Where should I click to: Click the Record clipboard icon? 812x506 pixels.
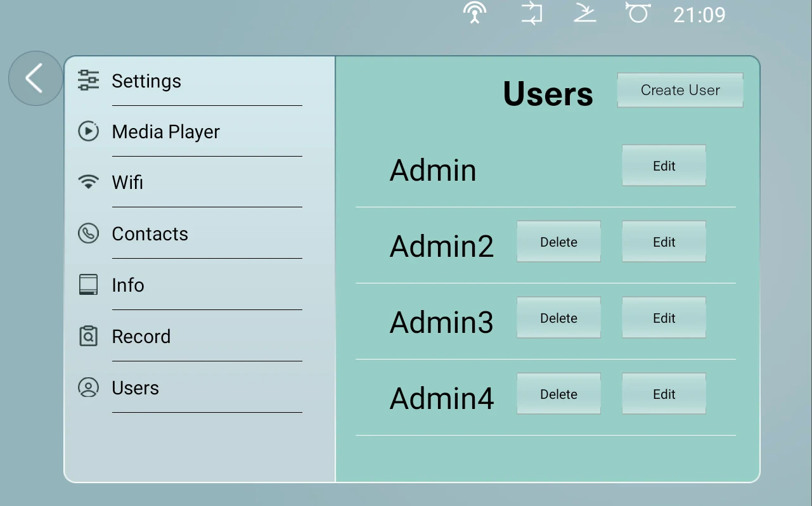[x=88, y=336]
